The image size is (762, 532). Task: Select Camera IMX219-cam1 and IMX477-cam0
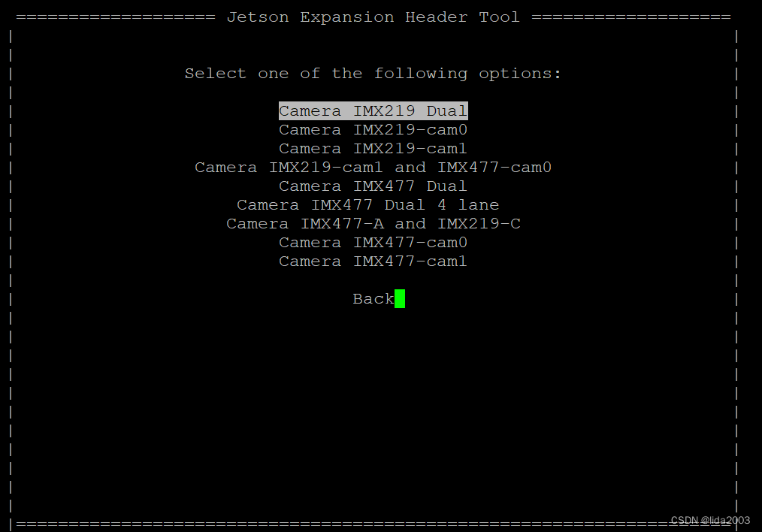click(373, 167)
